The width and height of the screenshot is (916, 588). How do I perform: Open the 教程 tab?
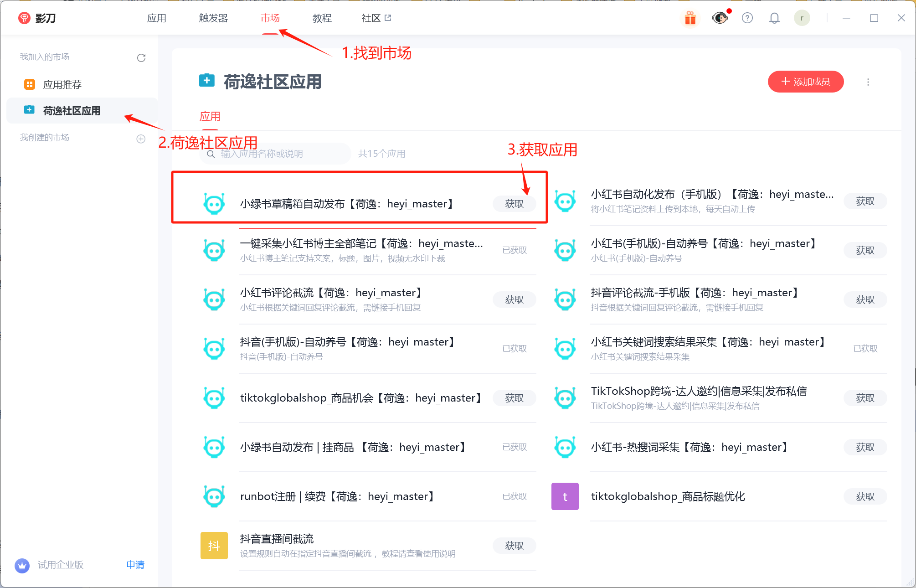click(322, 18)
